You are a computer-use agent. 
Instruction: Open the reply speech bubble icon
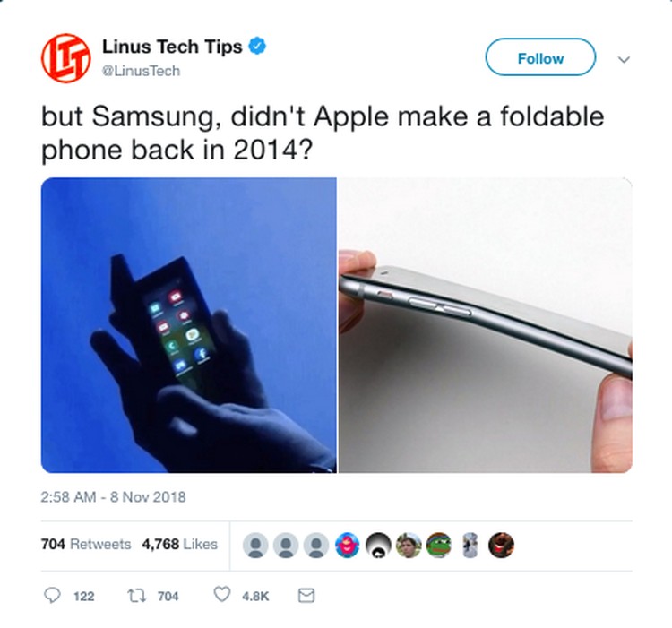click(52, 596)
